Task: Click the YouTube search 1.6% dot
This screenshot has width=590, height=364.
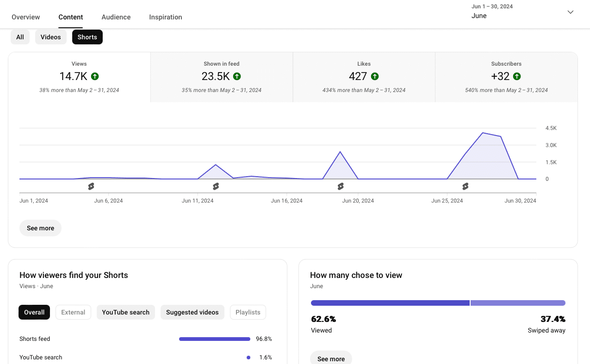Action: pos(248,358)
